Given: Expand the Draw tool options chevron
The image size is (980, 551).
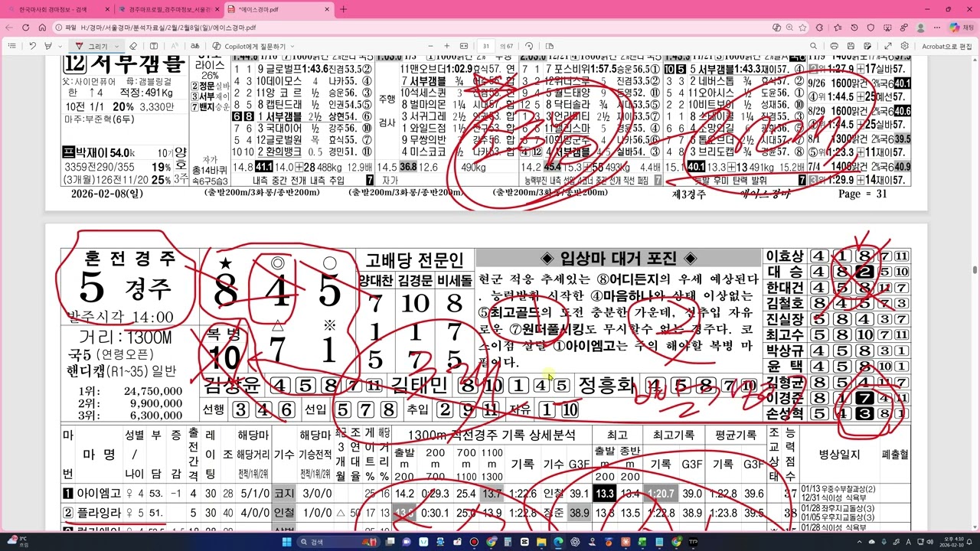Looking at the screenshot, I should point(117,46).
